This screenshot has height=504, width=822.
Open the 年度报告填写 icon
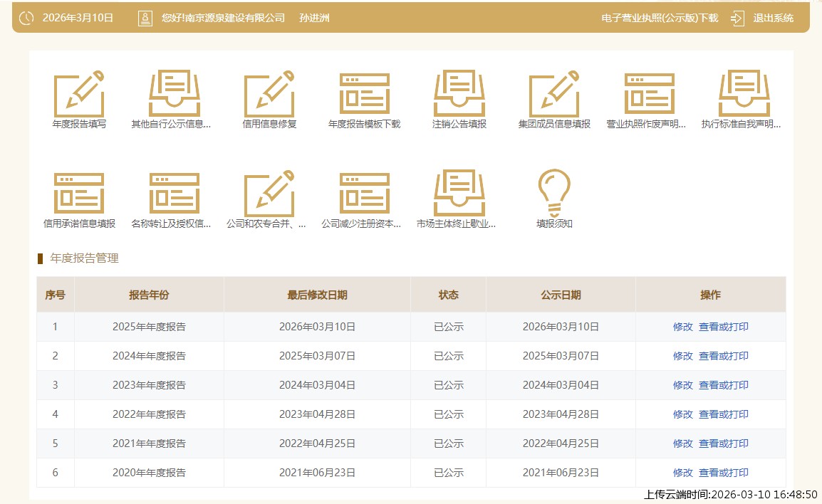tap(79, 94)
